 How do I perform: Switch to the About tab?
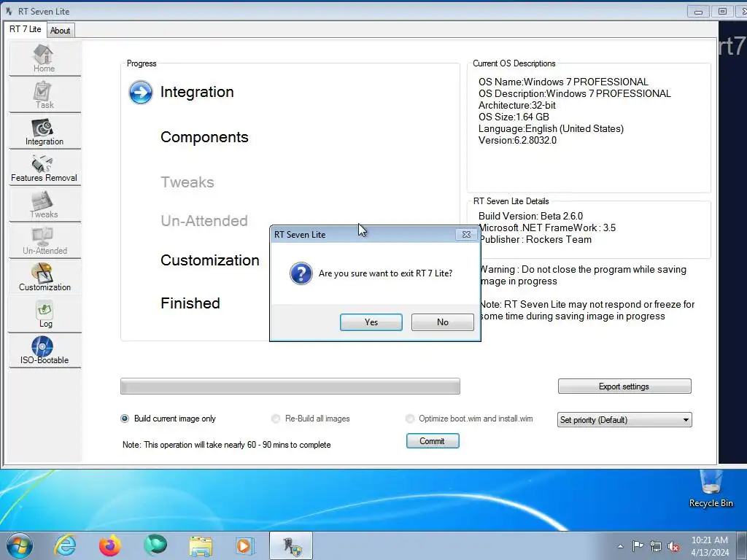[60, 31]
